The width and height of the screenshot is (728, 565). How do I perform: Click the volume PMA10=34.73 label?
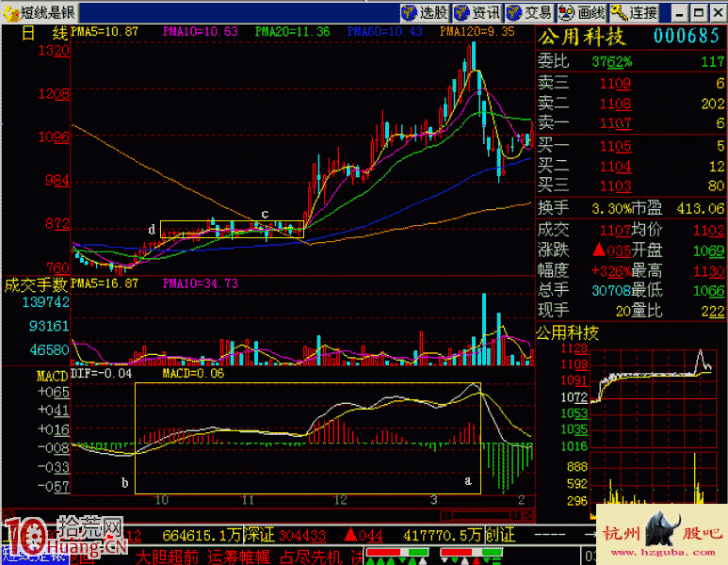tap(200, 283)
